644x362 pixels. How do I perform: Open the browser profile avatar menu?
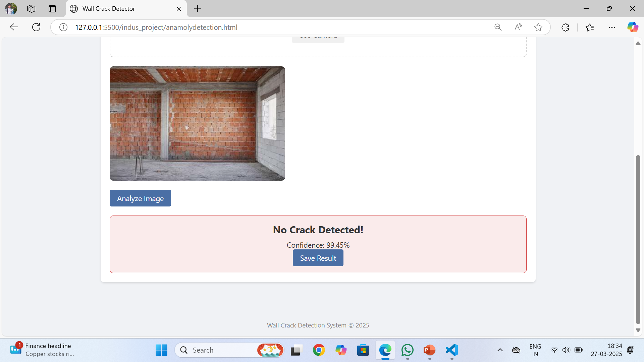[11, 9]
